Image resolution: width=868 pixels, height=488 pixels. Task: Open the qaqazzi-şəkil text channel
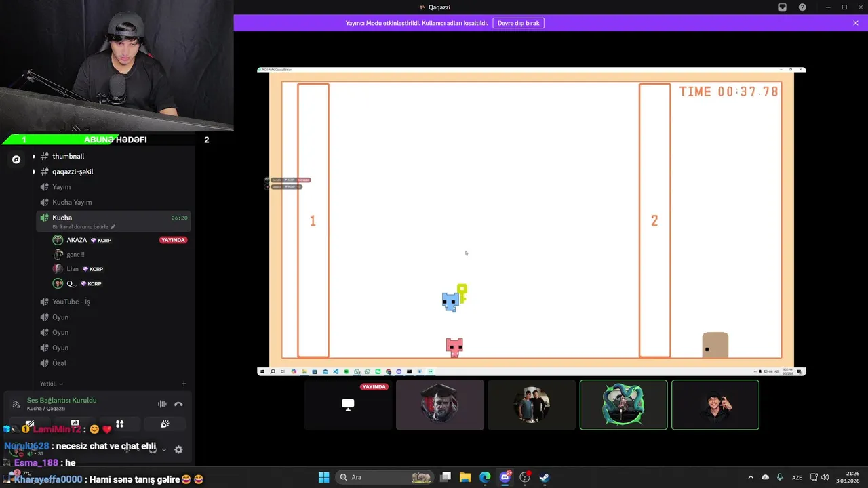tap(113, 171)
